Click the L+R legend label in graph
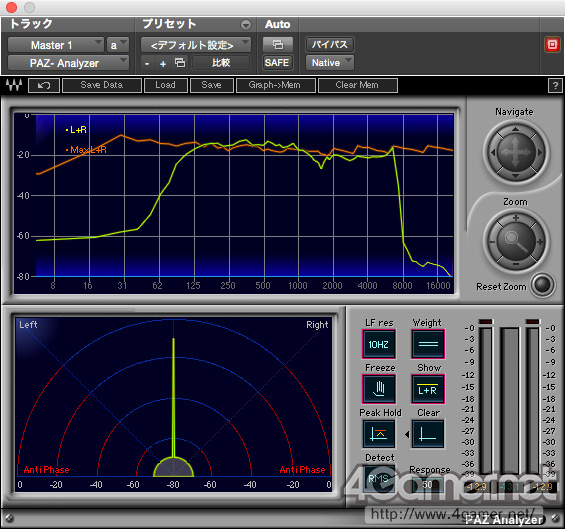Screen dimensions: 565x529 pos(77,130)
